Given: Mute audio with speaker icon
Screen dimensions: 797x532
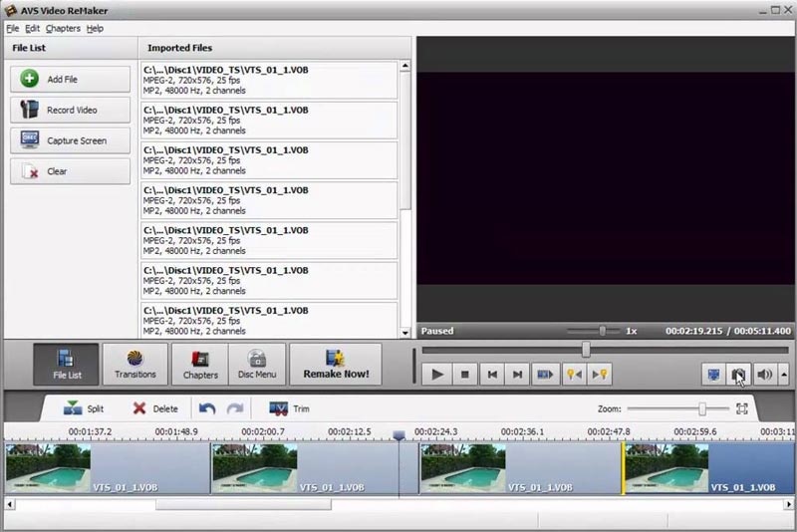Looking at the screenshot, I should (764, 375).
